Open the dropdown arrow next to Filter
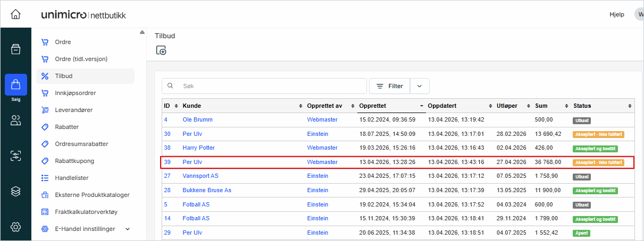Screen dimensions: 644x241 420,86
